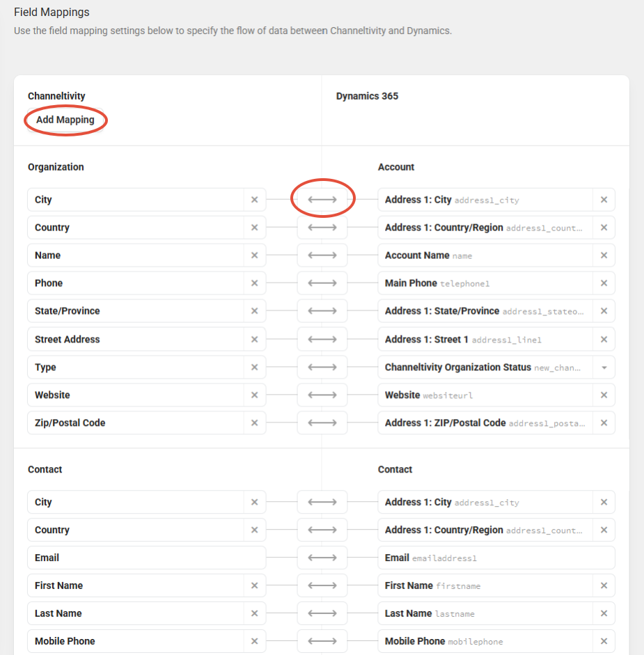The height and width of the screenshot is (655, 644).
Task: Clear Website websiteurl Dynamics field
Action: click(x=604, y=395)
